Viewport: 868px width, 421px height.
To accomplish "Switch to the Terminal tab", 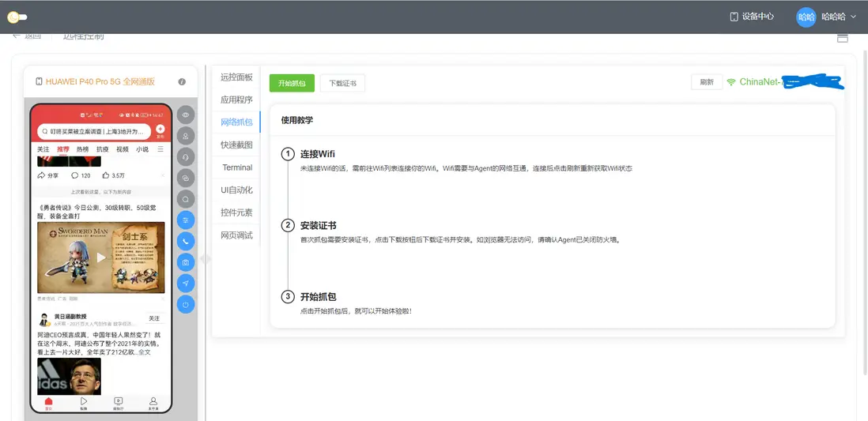I will coord(237,167).
